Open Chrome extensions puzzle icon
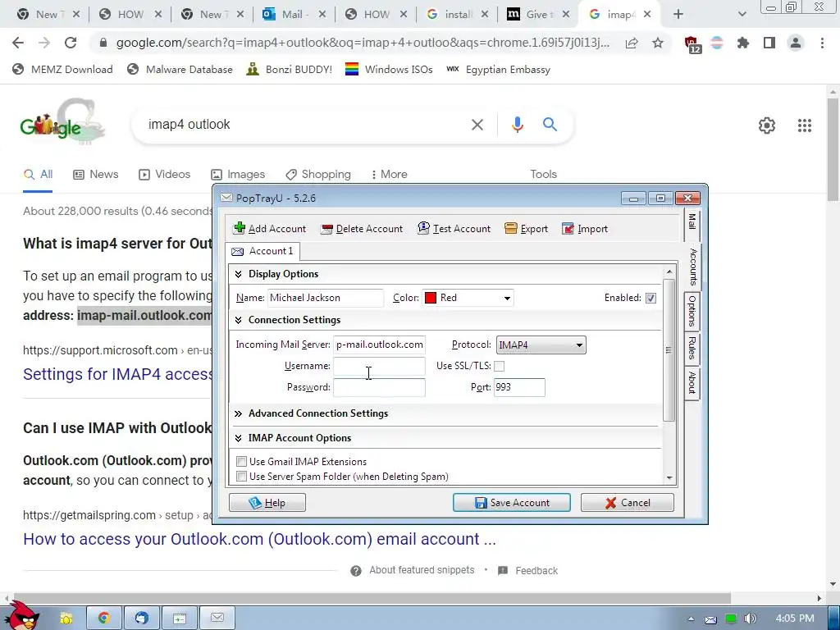 (x=743, y=43)
